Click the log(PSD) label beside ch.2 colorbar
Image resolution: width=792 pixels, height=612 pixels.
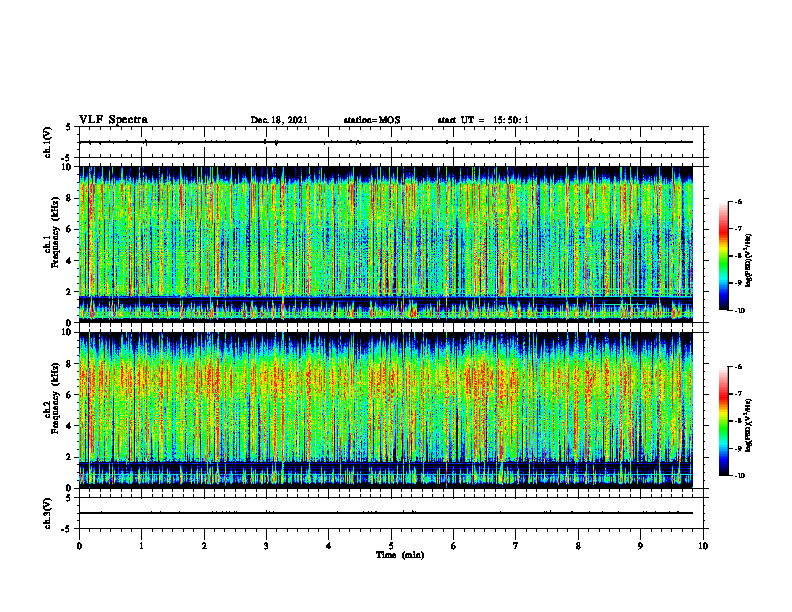[749, 425]
